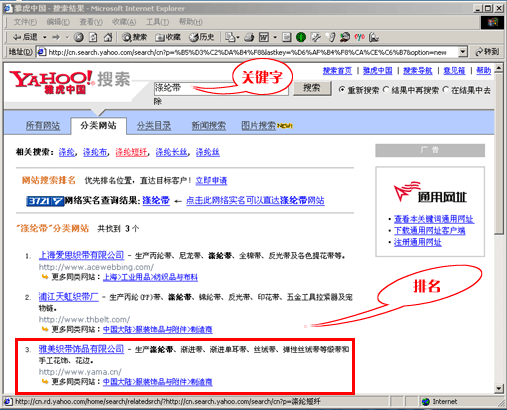Open the 雅虎中国 top link
This screenshot has width=507, height=410.
tap(378, 71)
